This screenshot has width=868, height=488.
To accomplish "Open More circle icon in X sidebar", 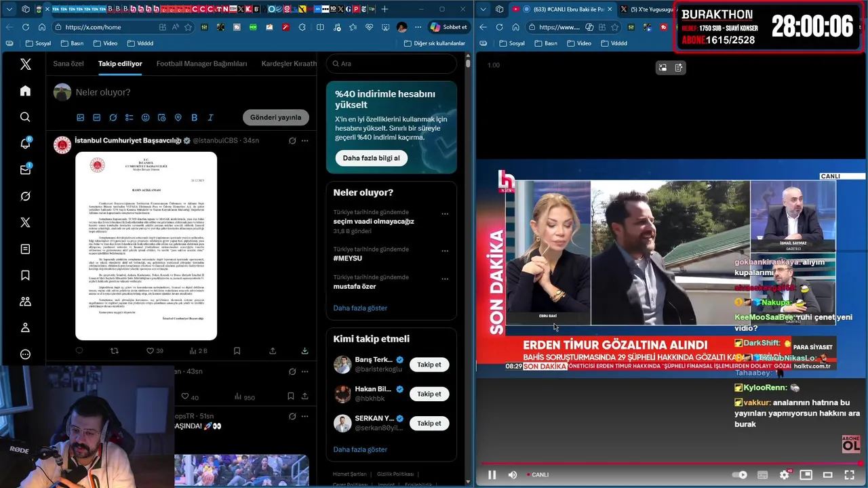I will click(x=25, y=354).
